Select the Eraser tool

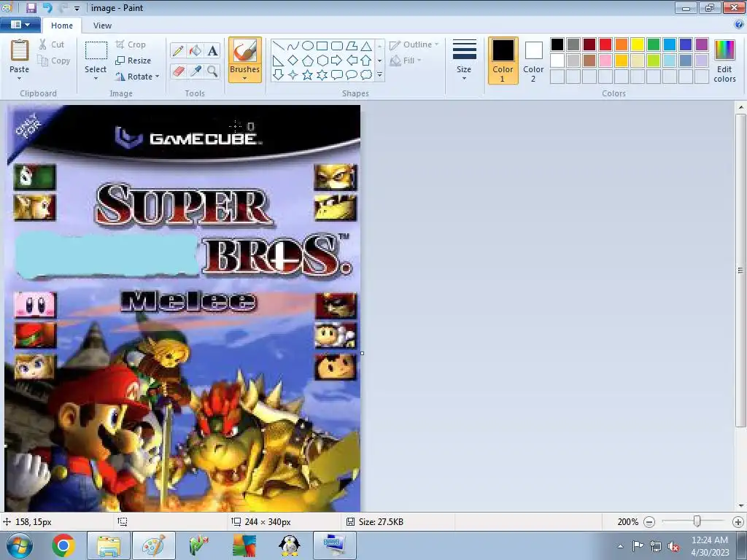(x=178, y=71)
